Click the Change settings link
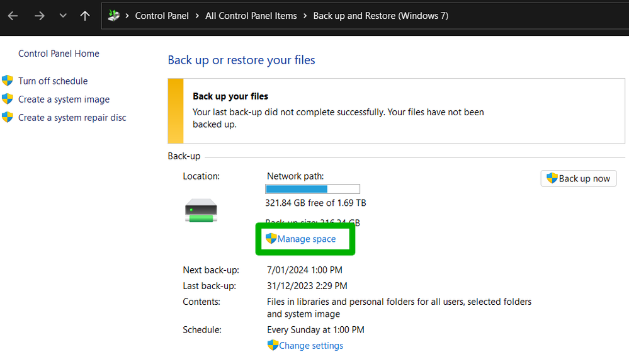Screen dimensions: 629x364 coord(310,346)
